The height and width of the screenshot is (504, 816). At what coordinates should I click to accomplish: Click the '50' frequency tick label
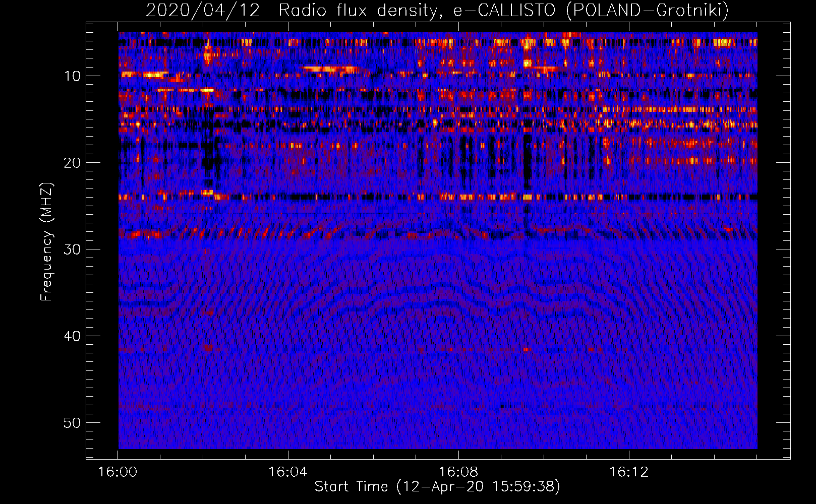[x=73, y=423]
